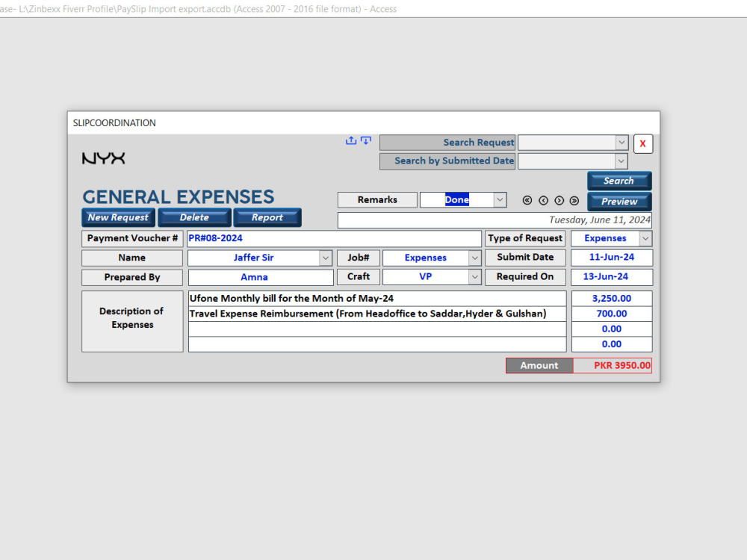Click the VP value in Craft combo
The height and width of the screenshot is (560, 747).
(426, 277)
